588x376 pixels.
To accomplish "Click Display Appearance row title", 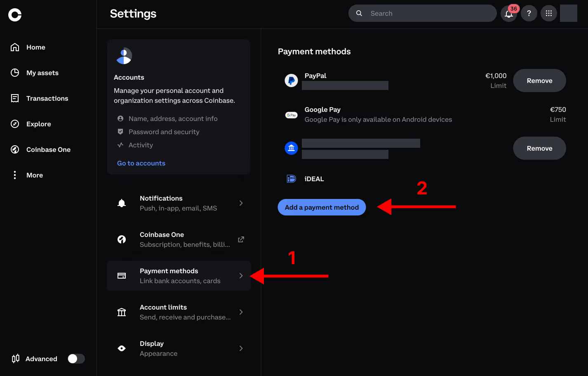I will coord(152,343).
